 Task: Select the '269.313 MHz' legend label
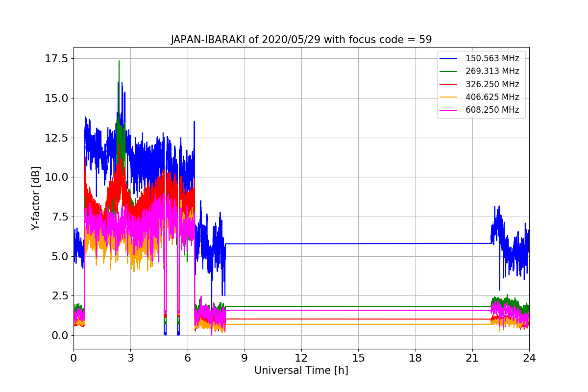click(492, 72)
